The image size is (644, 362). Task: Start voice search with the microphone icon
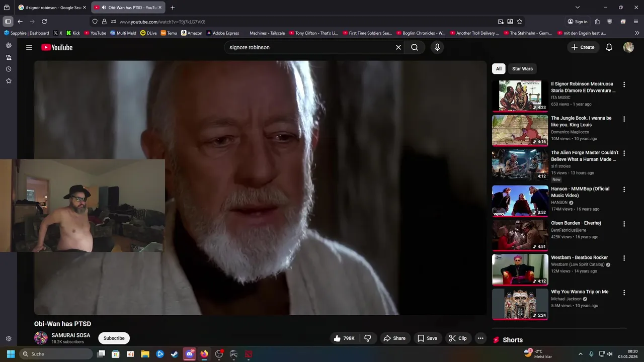tap(437, 47)
